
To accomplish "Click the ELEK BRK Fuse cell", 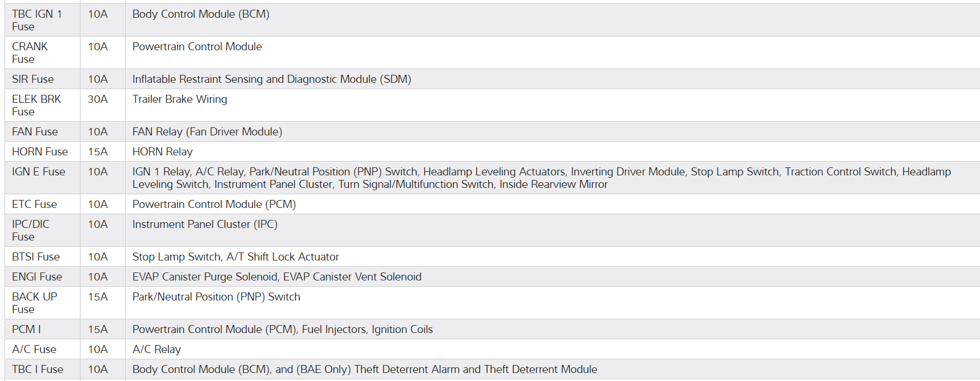I will point(36,105).
